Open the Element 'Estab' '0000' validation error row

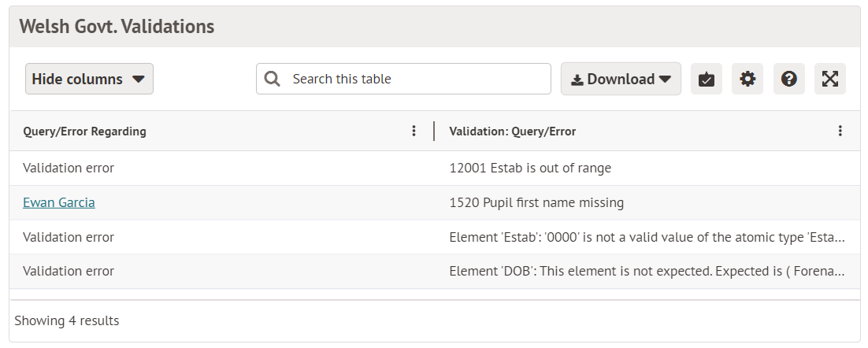click(646, 237)
